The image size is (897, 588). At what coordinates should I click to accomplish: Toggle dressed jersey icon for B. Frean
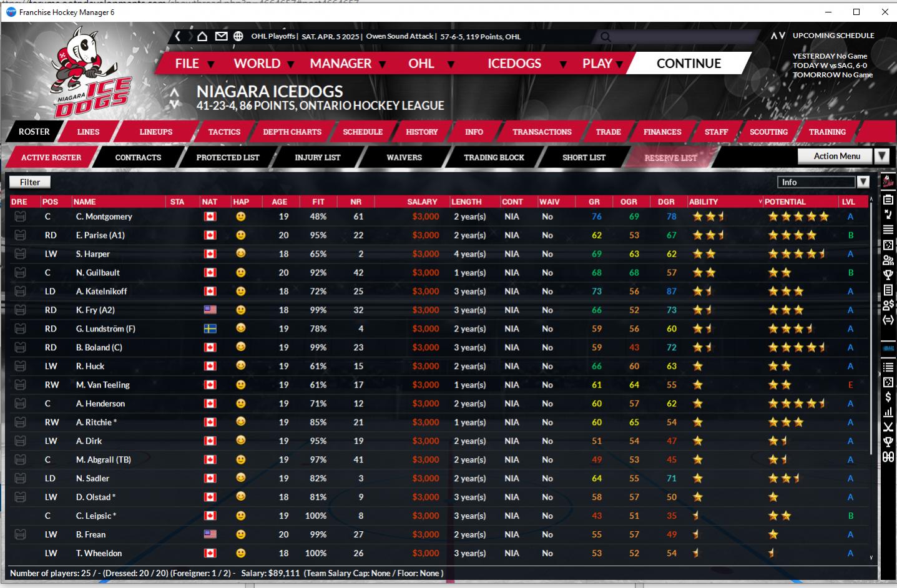click(x=20, y=534)
